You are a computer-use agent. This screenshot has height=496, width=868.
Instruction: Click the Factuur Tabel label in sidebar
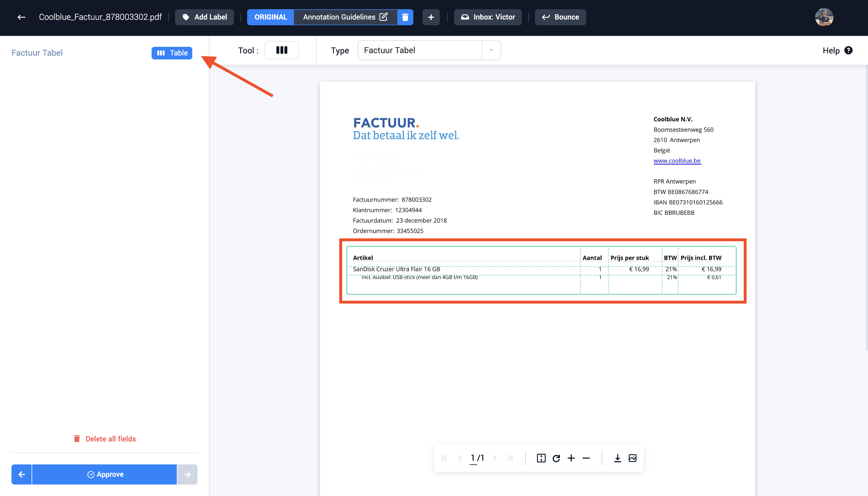click(37, 53)
